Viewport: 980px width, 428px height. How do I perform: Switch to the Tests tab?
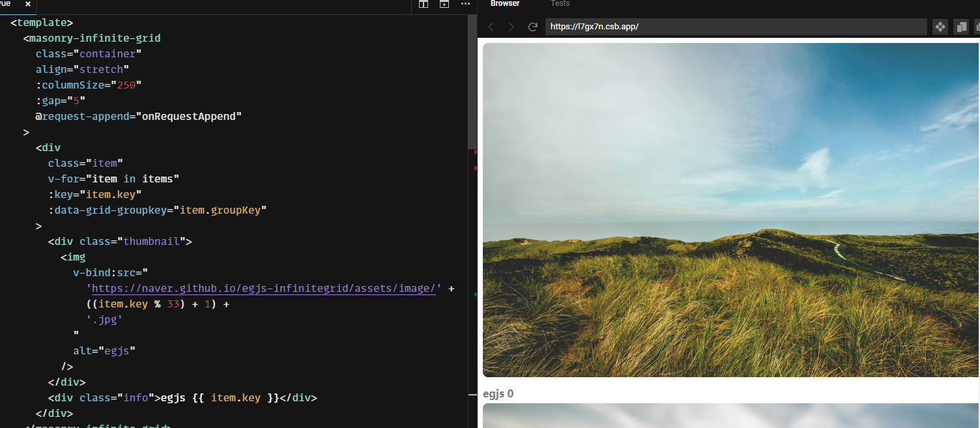560,4
